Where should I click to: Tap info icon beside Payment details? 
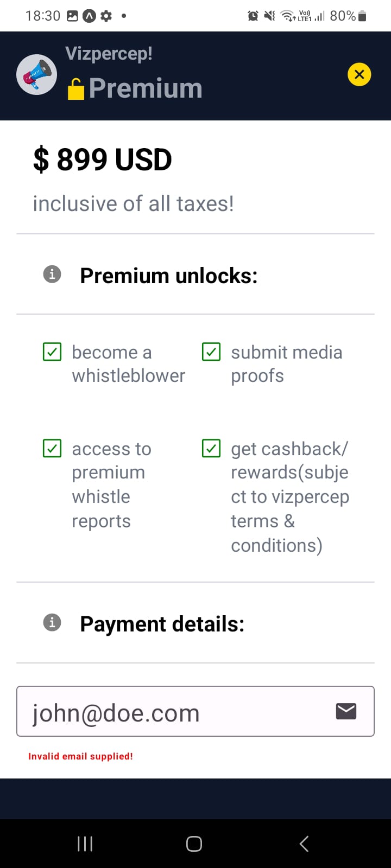52,622
